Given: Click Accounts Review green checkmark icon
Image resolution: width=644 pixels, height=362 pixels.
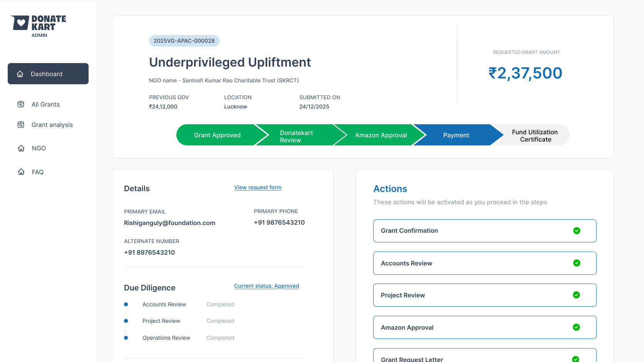Looking at the screenshot, I should click(577, 263).
